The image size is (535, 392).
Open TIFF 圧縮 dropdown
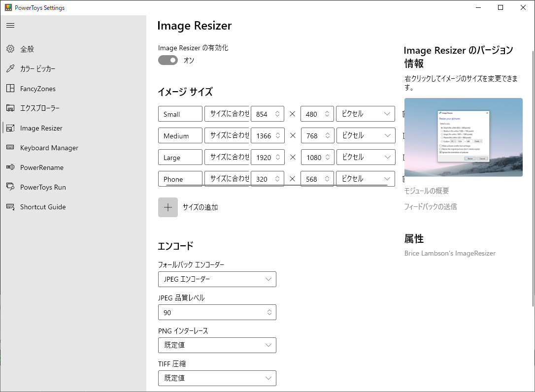coord(217,378)
